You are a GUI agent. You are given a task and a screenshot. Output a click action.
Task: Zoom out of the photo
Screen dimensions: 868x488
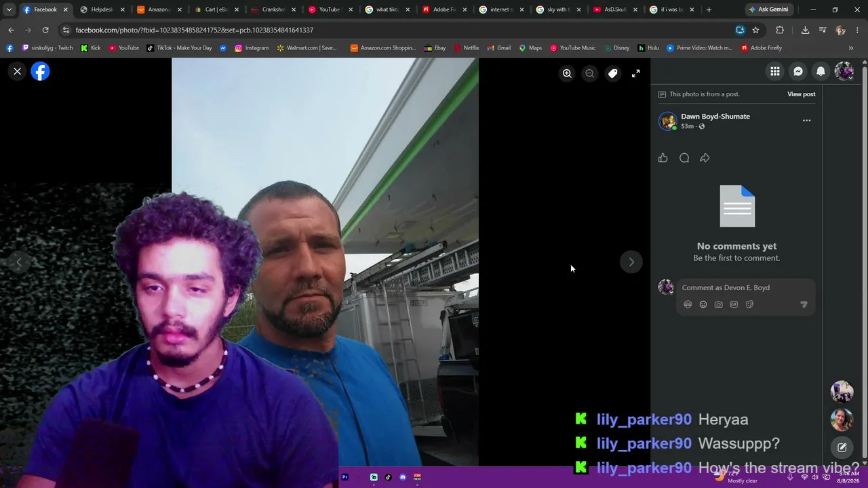(x=590, y=73)
